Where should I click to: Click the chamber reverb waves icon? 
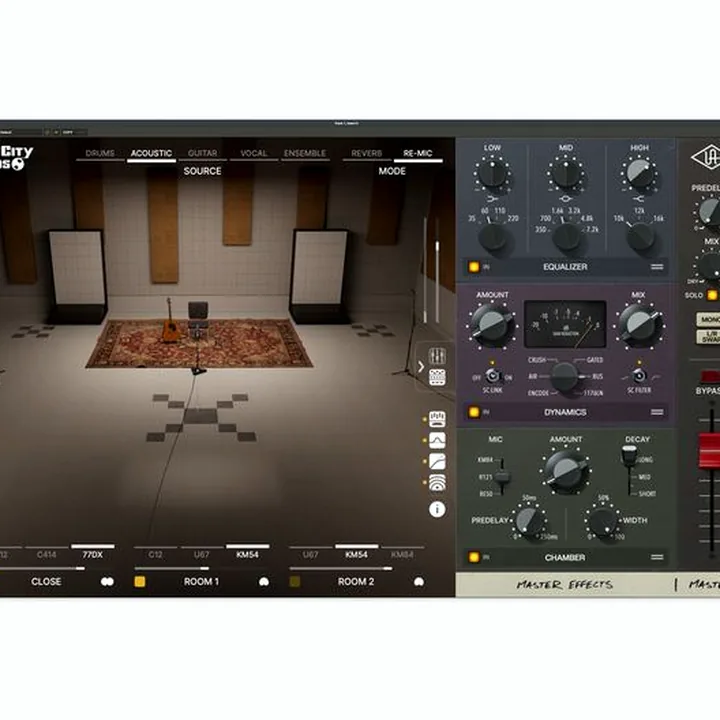point(437,483)
